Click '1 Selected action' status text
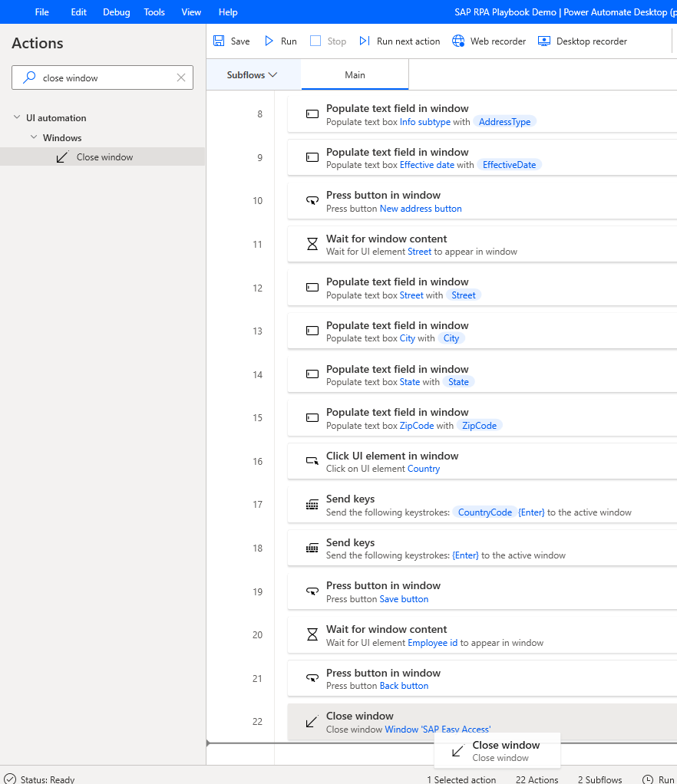 (x=461, y=779)
